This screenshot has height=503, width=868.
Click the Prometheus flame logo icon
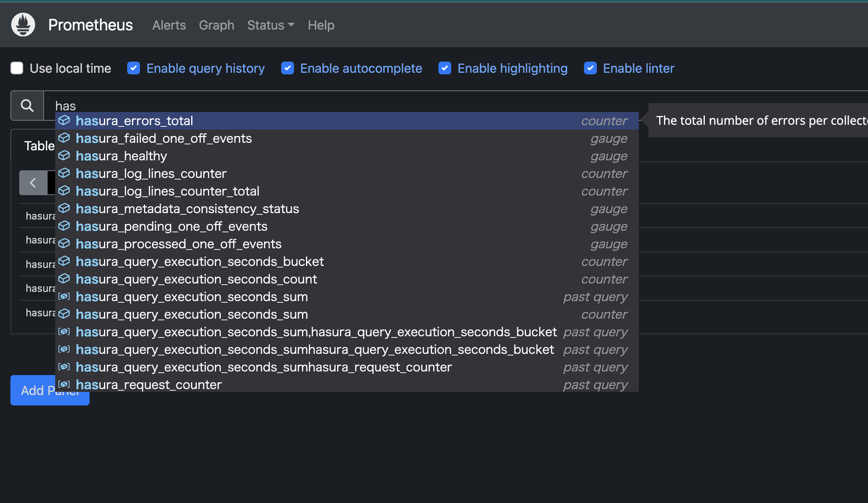[23, 25]
